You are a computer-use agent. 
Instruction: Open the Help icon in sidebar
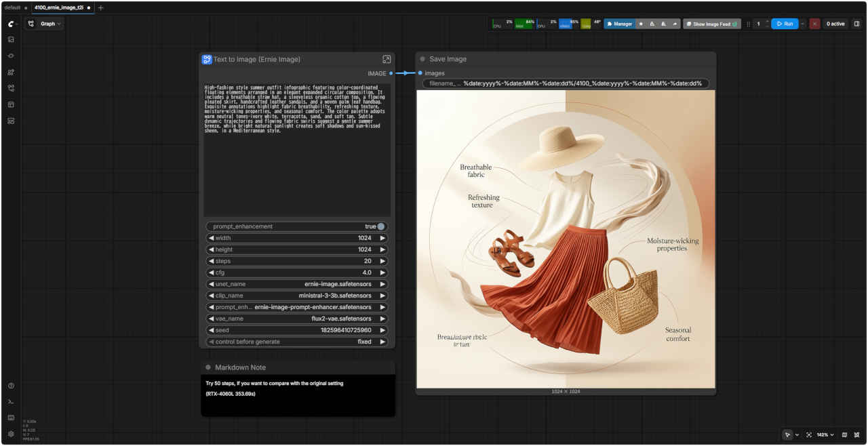pyautogui.click(x=11, y=386)
